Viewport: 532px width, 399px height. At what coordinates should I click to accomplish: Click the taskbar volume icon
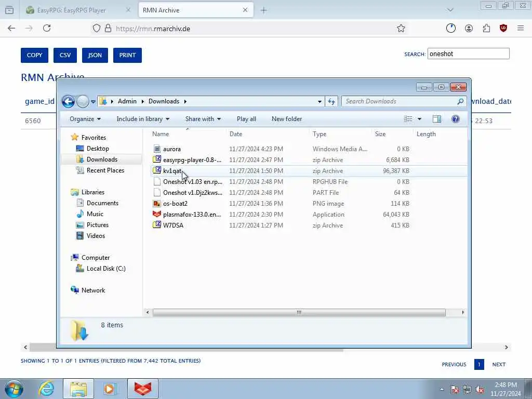[480, 389]
